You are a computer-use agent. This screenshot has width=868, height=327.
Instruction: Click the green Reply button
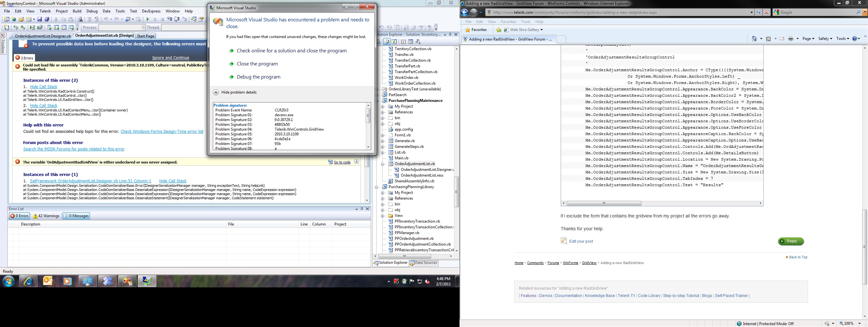[791, 242]
